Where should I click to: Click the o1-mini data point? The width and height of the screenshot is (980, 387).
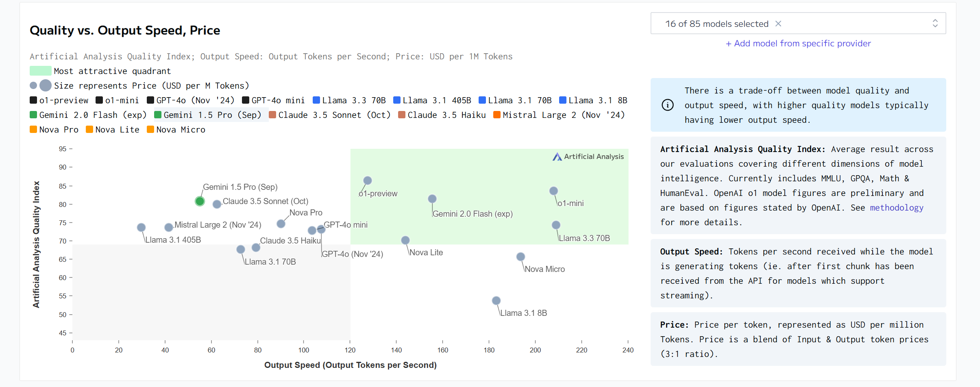coord(553,191)
